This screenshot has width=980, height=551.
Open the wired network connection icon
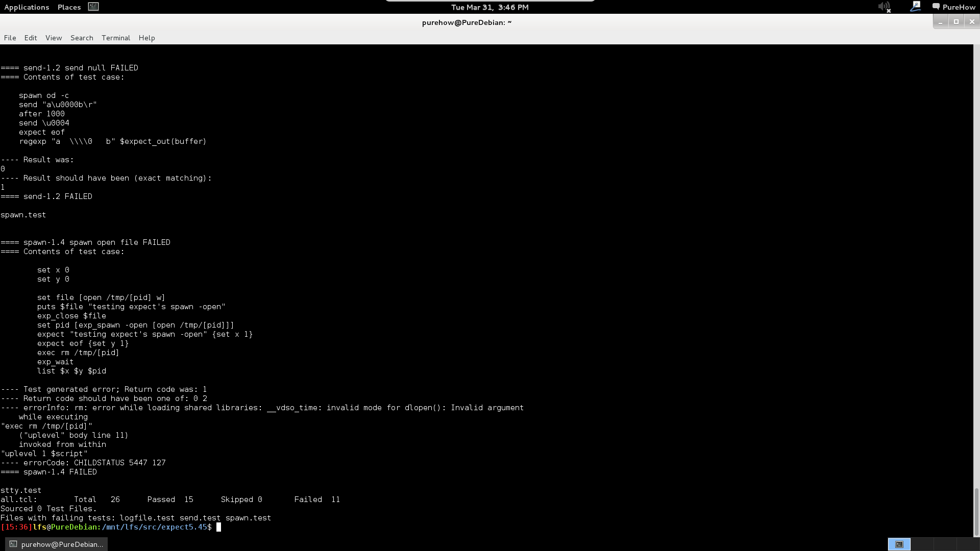point(915,7)
